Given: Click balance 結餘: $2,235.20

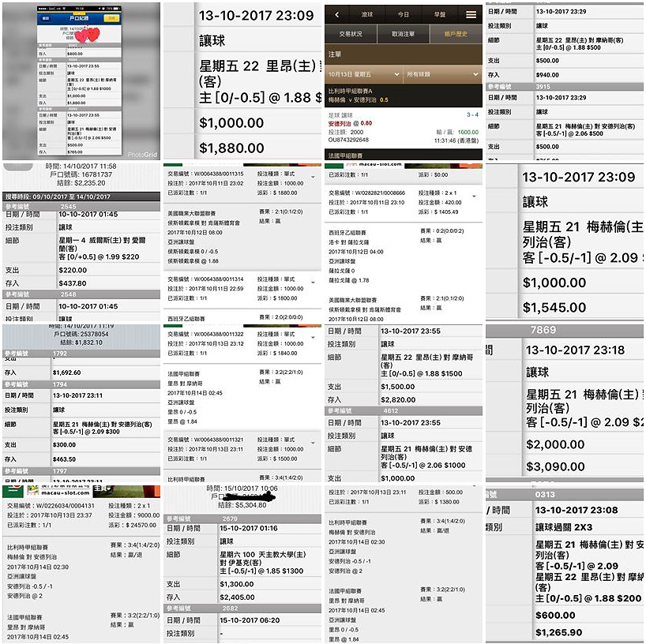Looking at the screenshot, I should 81,183.
